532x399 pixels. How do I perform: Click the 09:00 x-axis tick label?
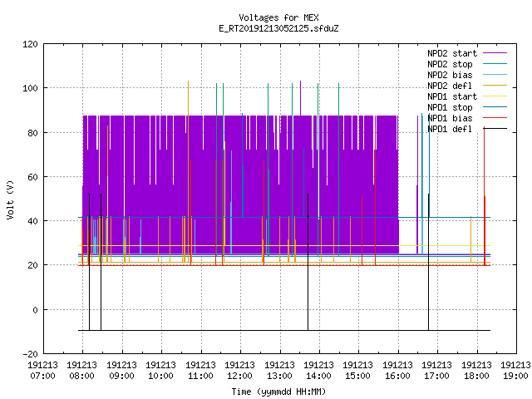(122, 376)
